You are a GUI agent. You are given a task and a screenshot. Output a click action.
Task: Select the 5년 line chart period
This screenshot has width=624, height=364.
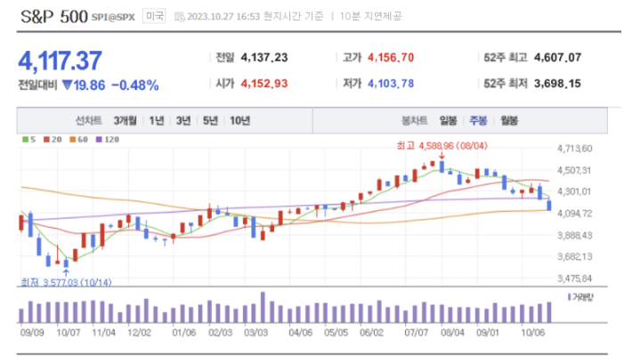click(x=210, y=120)
